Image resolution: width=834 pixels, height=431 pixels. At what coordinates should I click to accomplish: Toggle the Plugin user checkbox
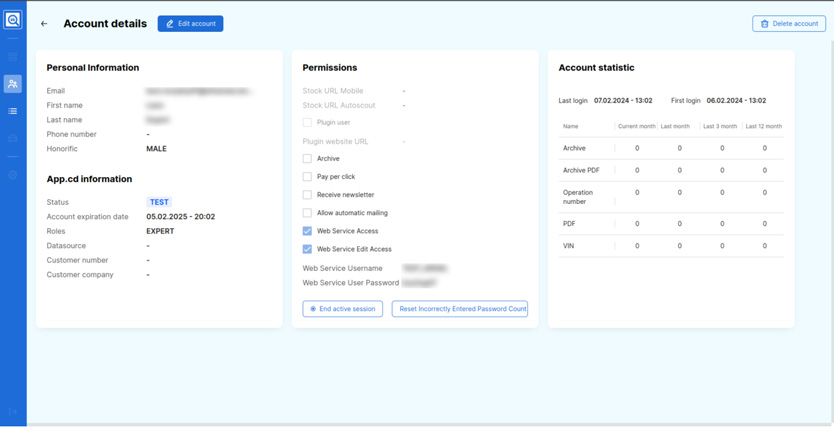click(x=308, y=123)
